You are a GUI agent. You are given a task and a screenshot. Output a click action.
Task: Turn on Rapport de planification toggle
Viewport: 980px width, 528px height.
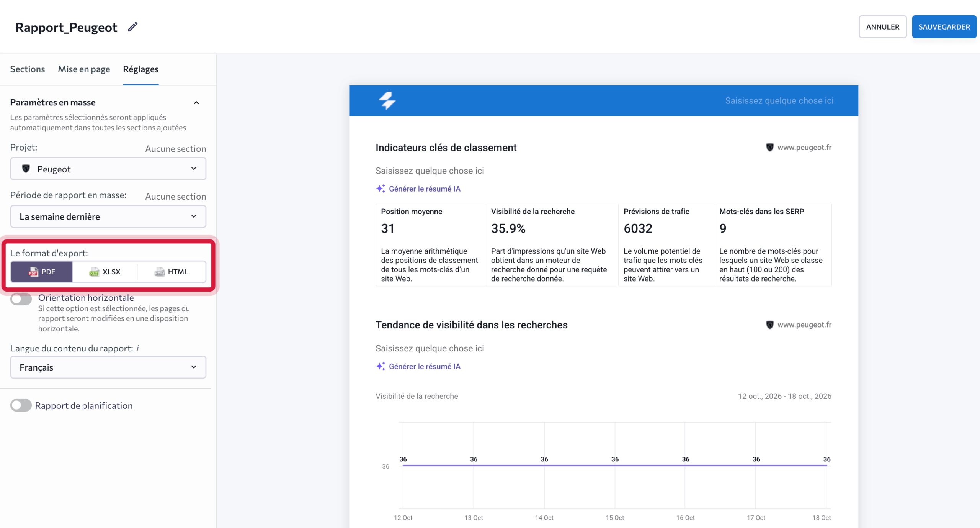click(21, 405)
